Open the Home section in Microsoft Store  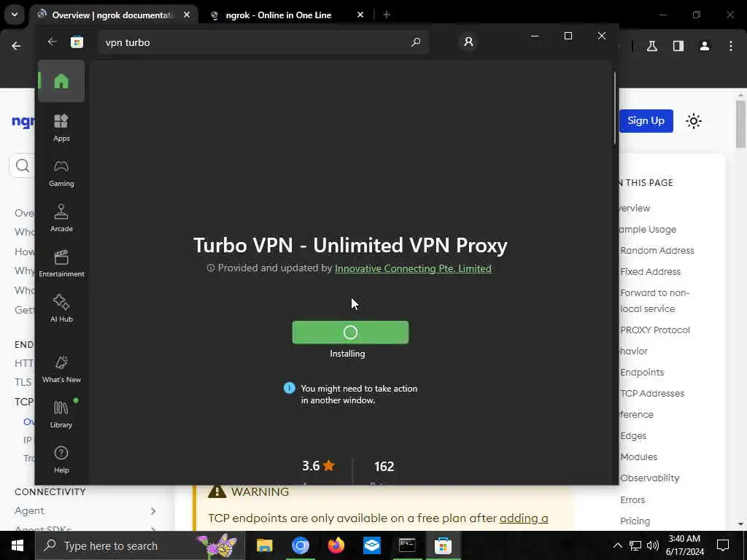pos(61,82)
